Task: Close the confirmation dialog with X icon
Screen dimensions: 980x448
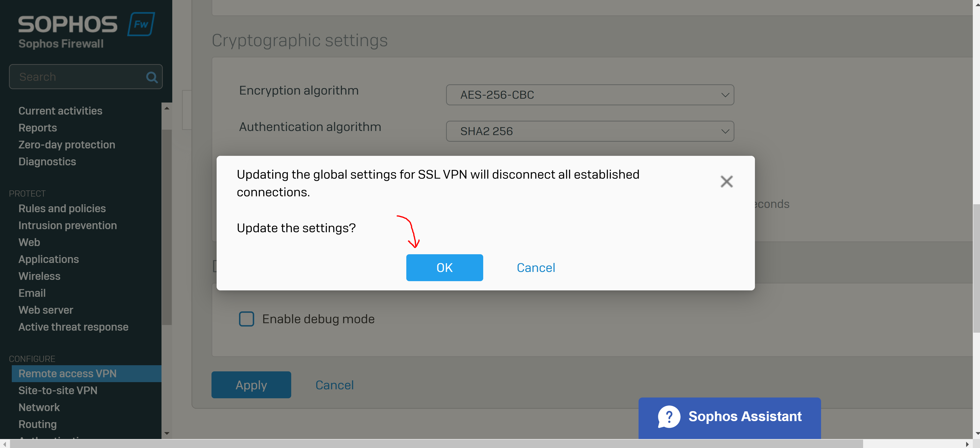Action: click(x=726, y=181)
